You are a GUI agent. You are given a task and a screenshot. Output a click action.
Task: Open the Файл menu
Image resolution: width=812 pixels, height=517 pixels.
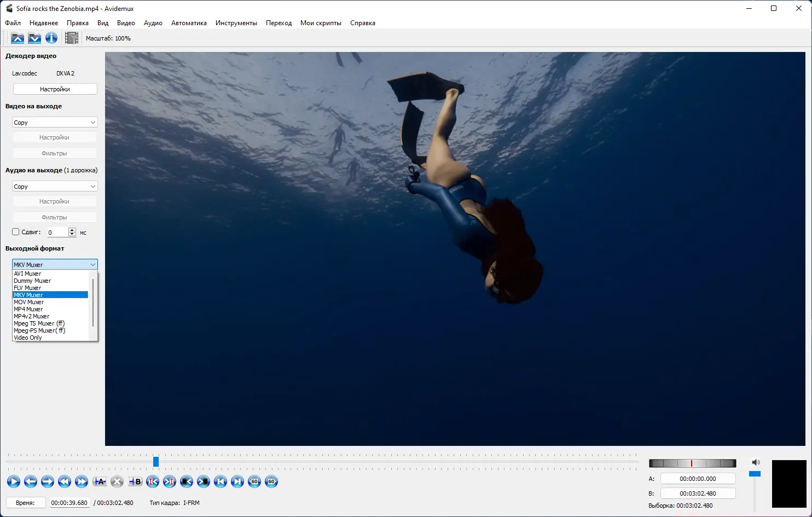tap(13, 23)
